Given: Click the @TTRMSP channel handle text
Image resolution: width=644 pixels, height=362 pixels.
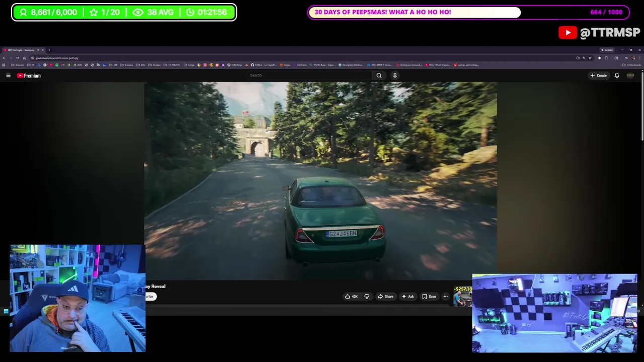Looking at the screenshot, I should click(610, 33).
